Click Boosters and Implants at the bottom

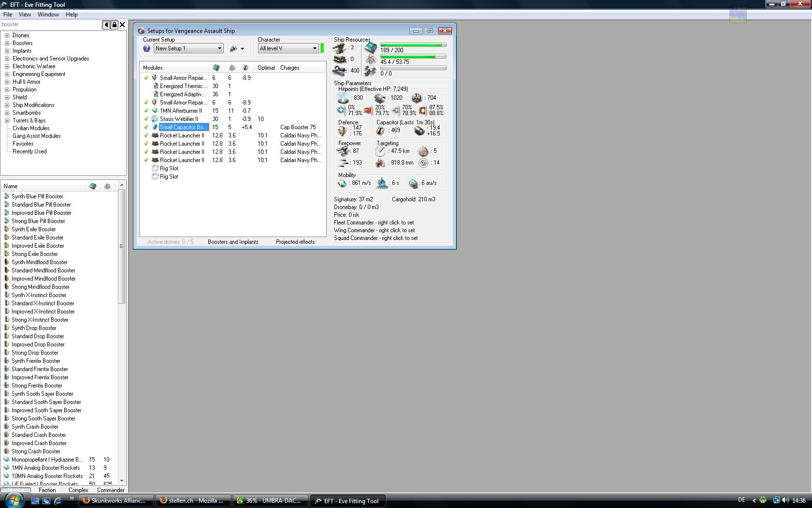point(233,242)
